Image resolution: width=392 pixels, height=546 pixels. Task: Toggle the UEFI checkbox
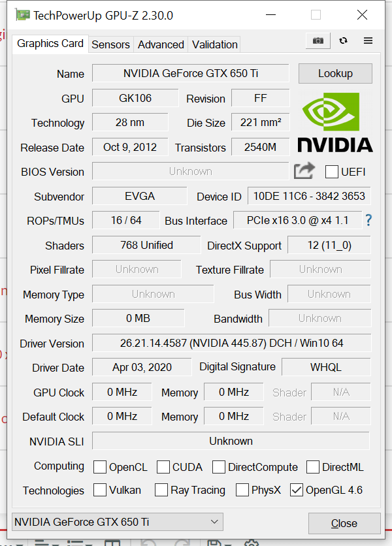tap(331, 172)
